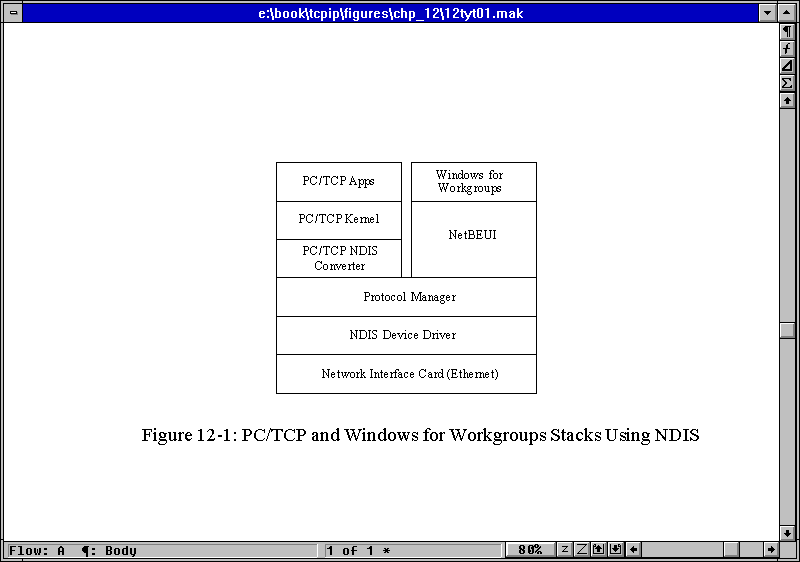Image resolution: width=800 pixels, height=562 pixels.
Task: Open the Tools palette triangle icon
Action: 787,66
